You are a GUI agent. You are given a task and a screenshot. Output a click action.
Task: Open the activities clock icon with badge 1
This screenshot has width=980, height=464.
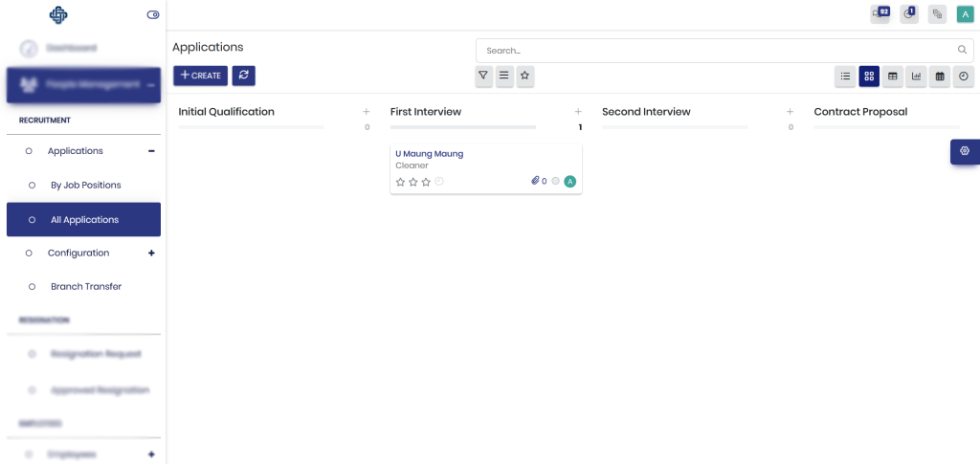909,14
